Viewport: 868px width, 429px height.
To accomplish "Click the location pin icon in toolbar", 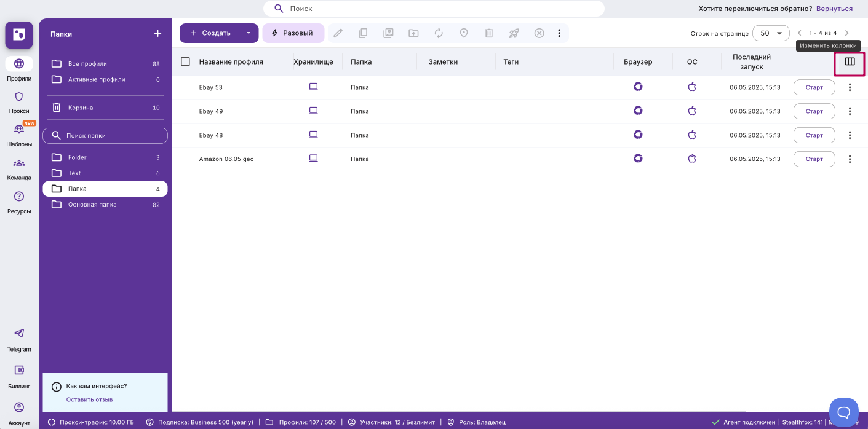I will click(x=464, y=33).
